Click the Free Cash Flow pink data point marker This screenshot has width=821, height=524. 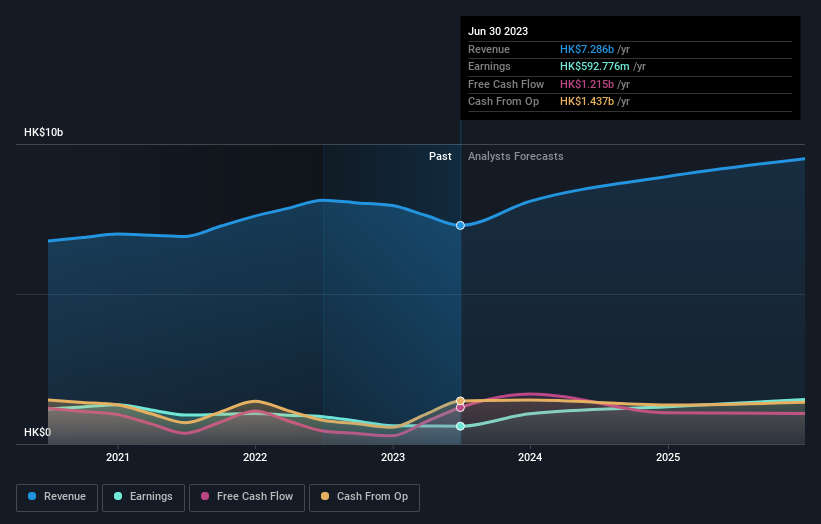tap(460, 408)
